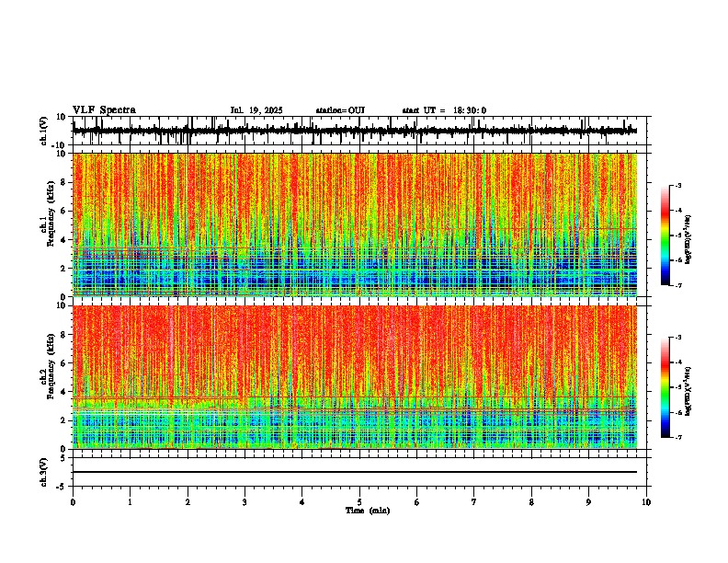Click the "-7" label on ch.2 color scale
The width and height of the screenshot is (728, 563).
point(678,437)
